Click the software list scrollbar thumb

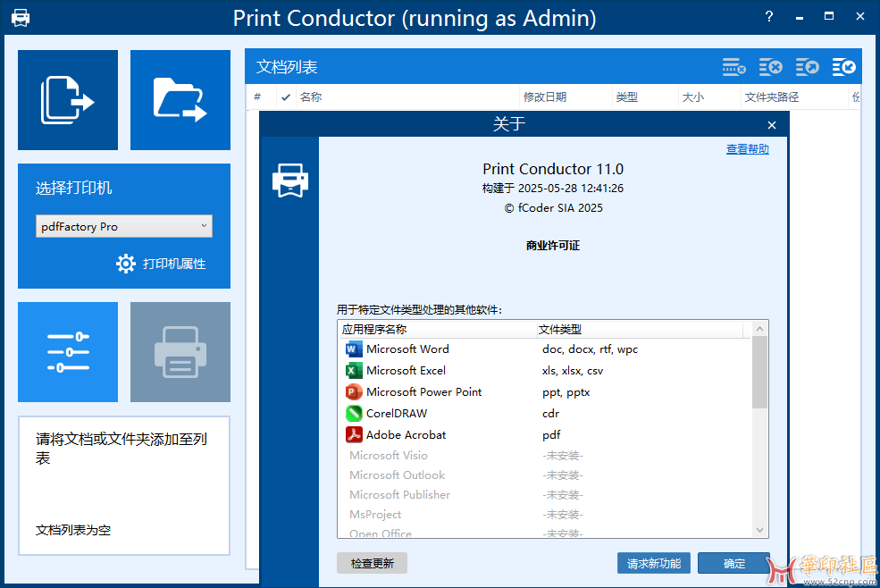tap(760, 373)
